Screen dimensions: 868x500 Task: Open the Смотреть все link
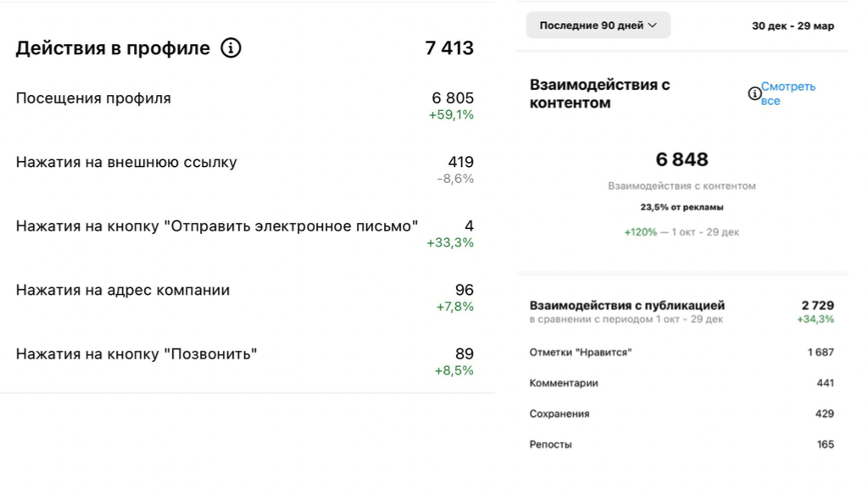pos(787,93)
